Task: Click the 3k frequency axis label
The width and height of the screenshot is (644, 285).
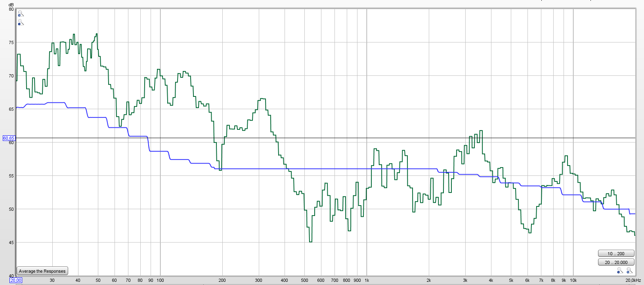Action: [465, 280]
